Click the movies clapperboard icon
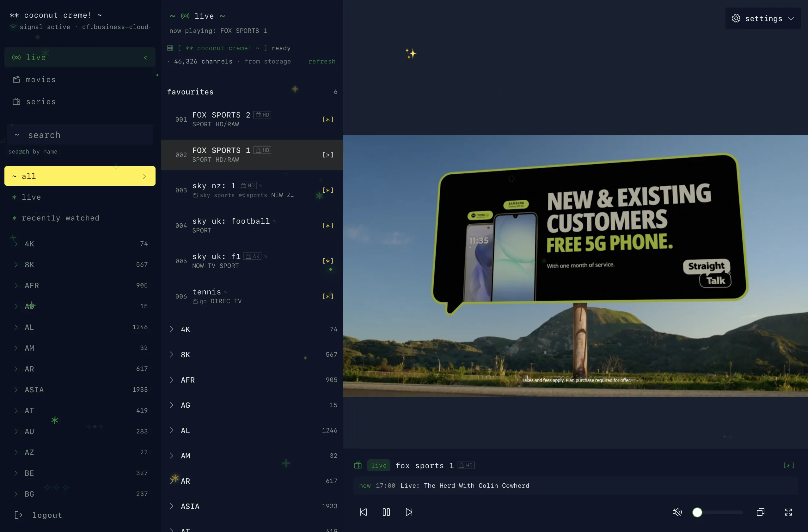This screenshot has height=532, width=808. click(x=16, y=79)
